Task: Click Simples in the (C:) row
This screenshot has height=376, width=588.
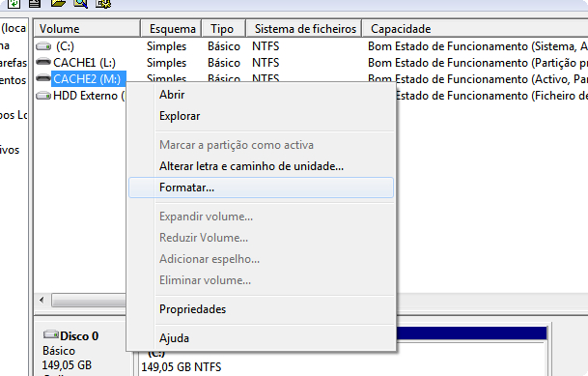Action: click(x=166, y=46)
